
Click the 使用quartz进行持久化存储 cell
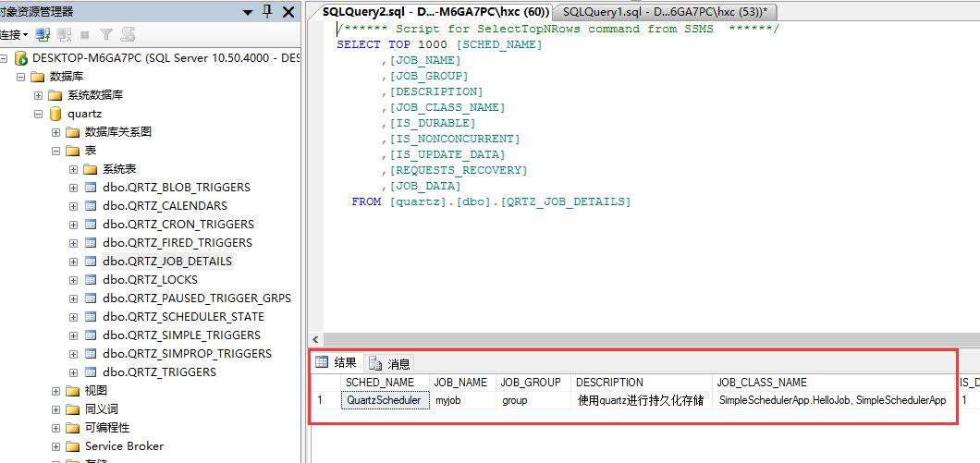pyautogui.click(x=642, y=400)
